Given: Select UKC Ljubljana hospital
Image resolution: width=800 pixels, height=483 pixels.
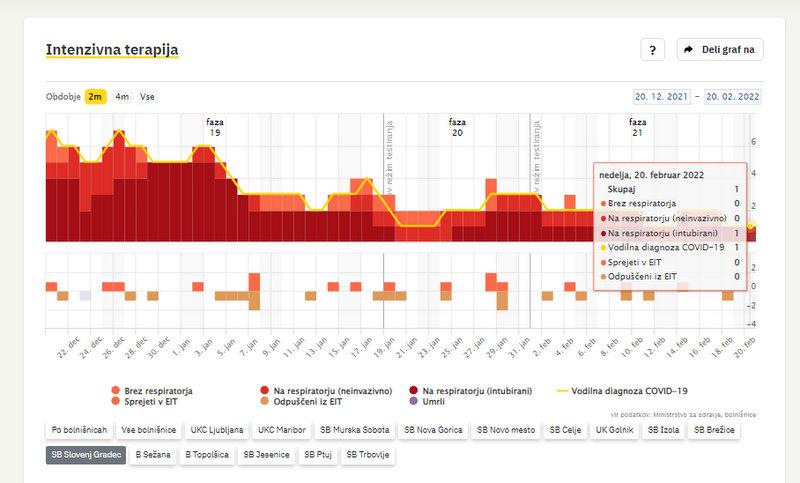Looking at the screenshot, I should point(216,430).
